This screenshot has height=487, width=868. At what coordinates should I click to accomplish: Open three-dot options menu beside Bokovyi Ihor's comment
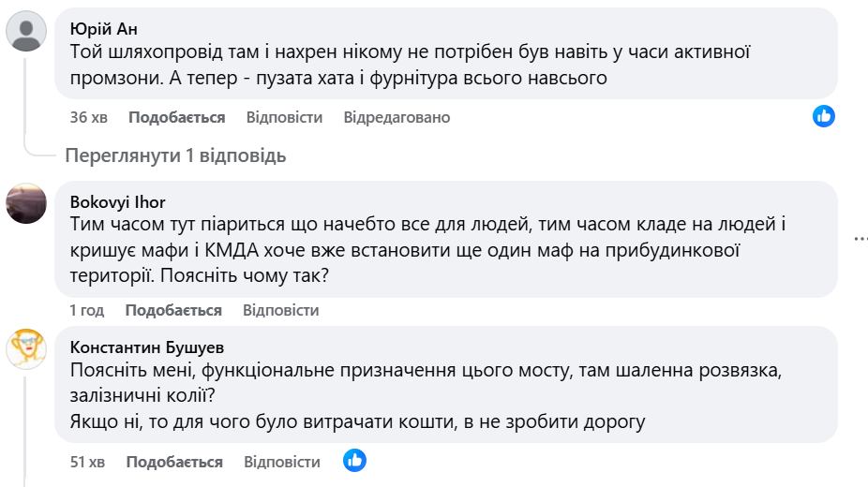[x=860, y=239]
